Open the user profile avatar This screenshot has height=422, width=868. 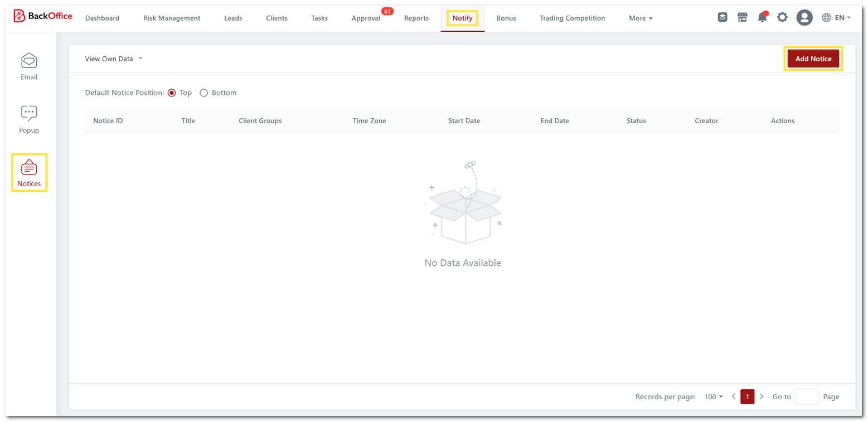click(804, 18)
